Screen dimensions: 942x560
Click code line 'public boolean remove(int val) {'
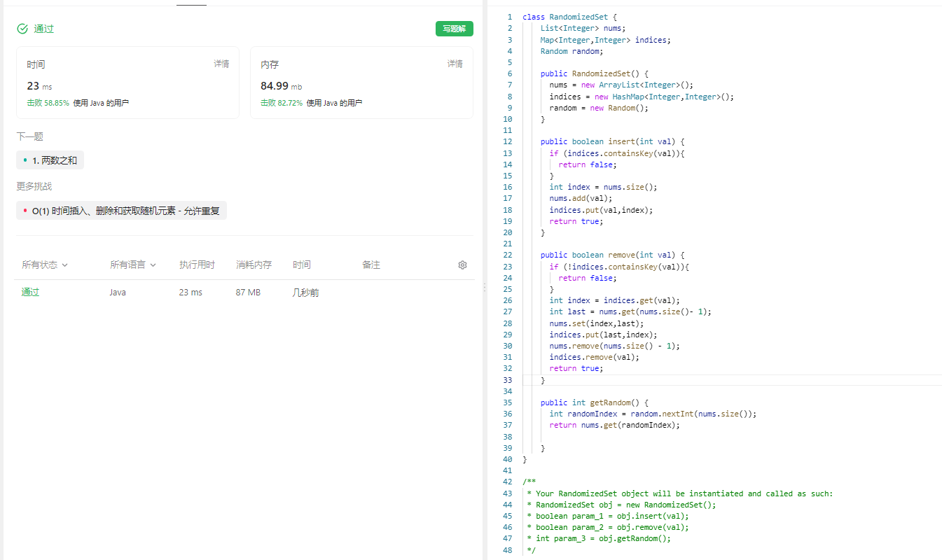point(612,255)
